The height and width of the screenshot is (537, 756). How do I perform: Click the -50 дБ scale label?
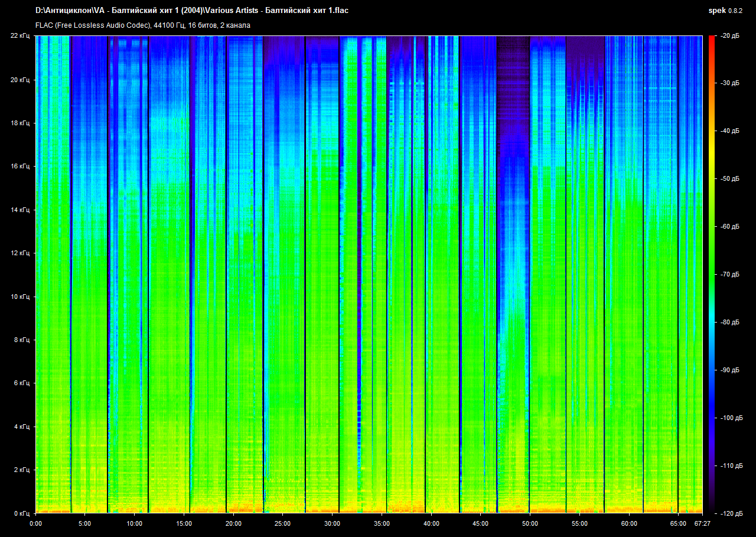tap(729, 179)
